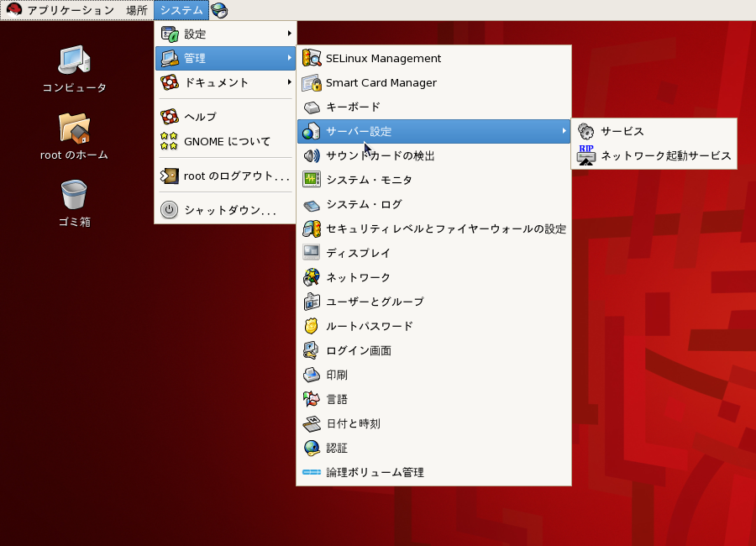The width and height of the screenshot is (756, 546).
Task: Click the シャットダウン... label text
Action: [x=230, y=210]
